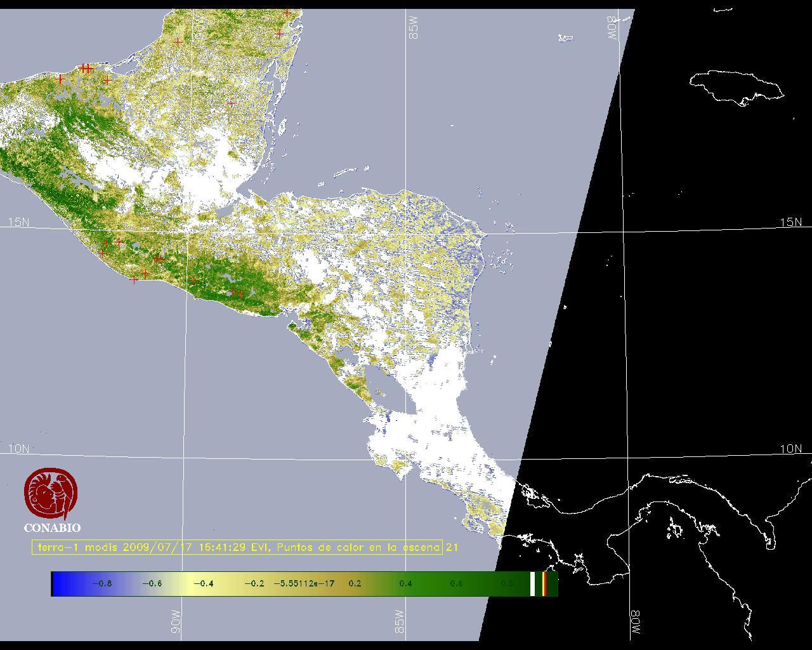Viewport: 812px width, 650px height.
Task: Click the 85W label at the top
Action: coord(414,27)
